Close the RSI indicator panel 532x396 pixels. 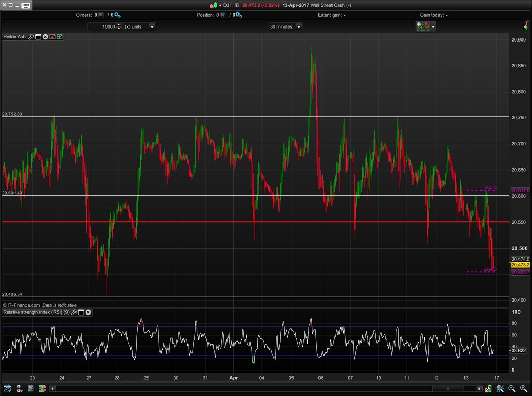click(88, 312)
